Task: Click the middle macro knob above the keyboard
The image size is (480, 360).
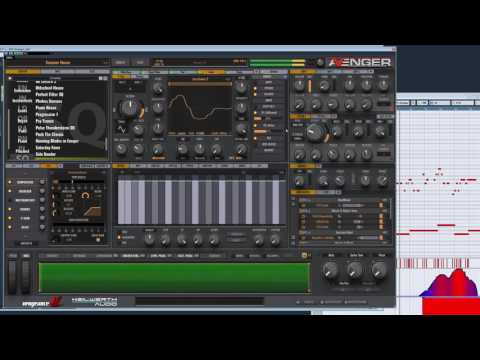Action: click(355, 270)
